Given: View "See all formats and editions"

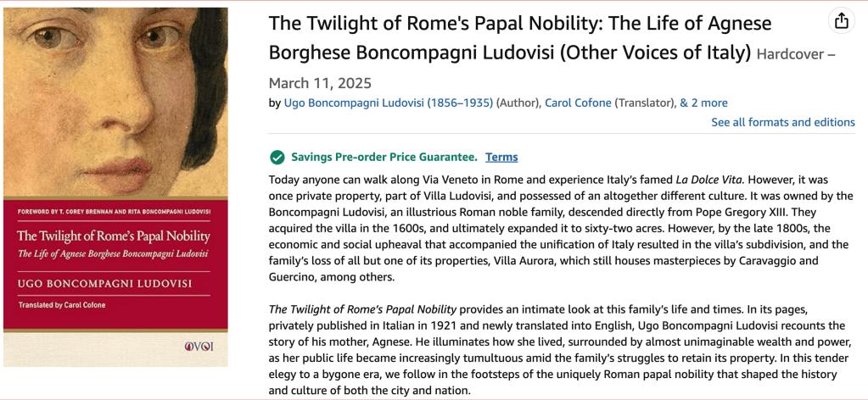Looking at the screenshot, I should click(782, 122).
